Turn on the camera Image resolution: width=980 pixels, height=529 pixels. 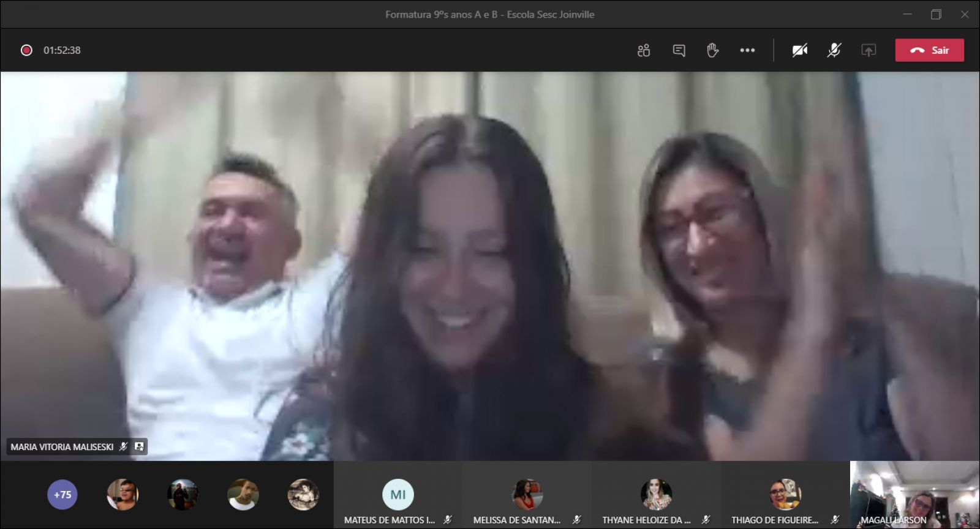(x=799, y=50)
